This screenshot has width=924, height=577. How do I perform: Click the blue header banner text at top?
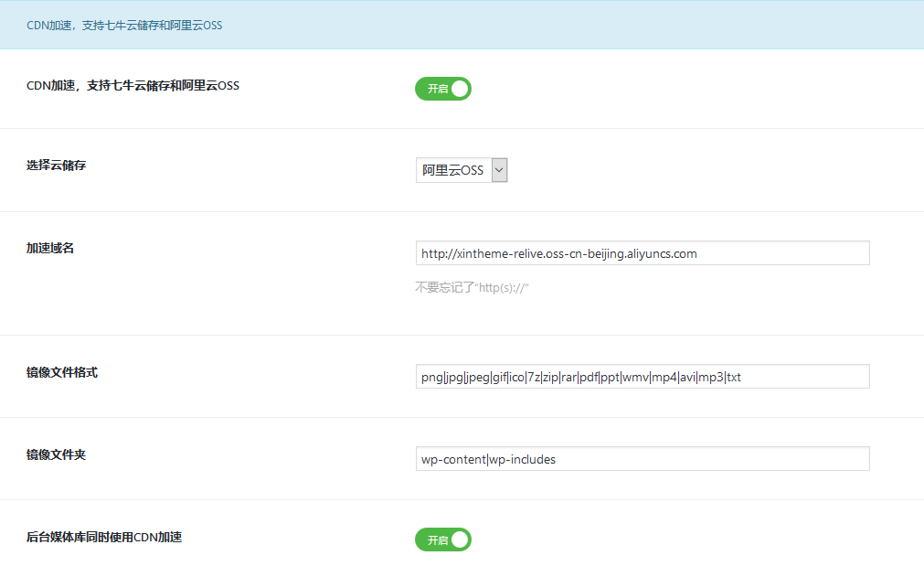pos(124,26)
